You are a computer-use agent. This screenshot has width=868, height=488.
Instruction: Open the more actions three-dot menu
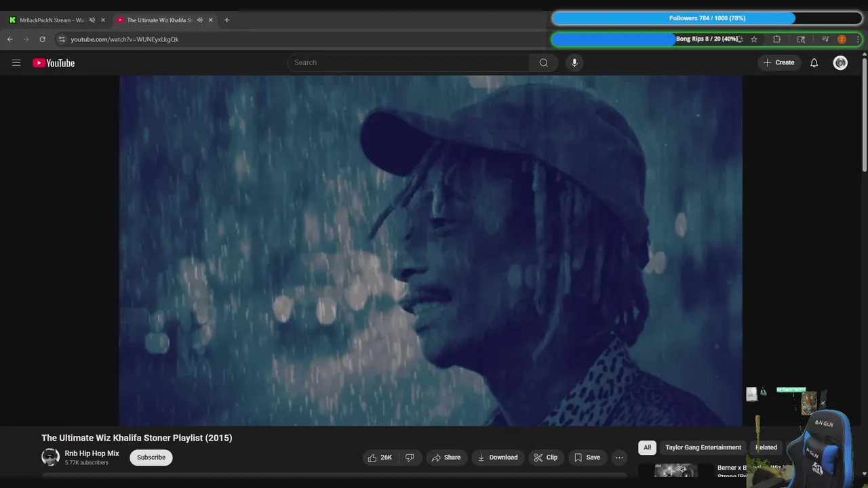tap(619, 457)
